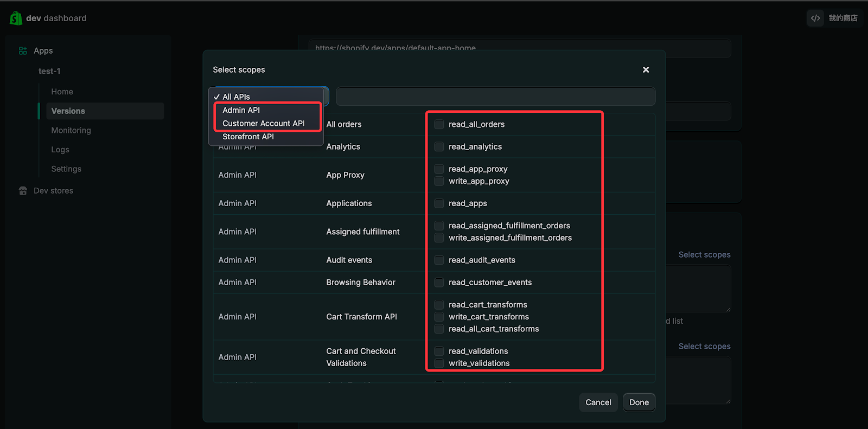Open the Settings sidebar item
Image resolution: width=868 pixels, height=429 pixels.
point(66,169)
